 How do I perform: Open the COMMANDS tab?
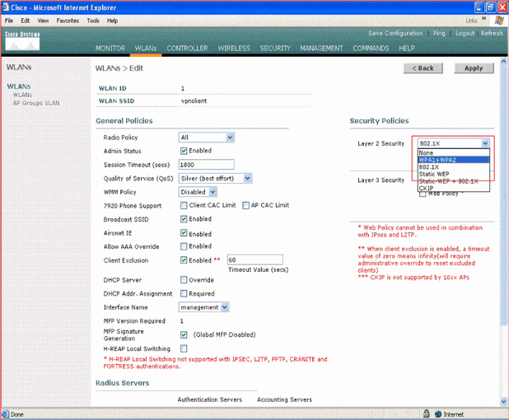(x=371, y=49)
